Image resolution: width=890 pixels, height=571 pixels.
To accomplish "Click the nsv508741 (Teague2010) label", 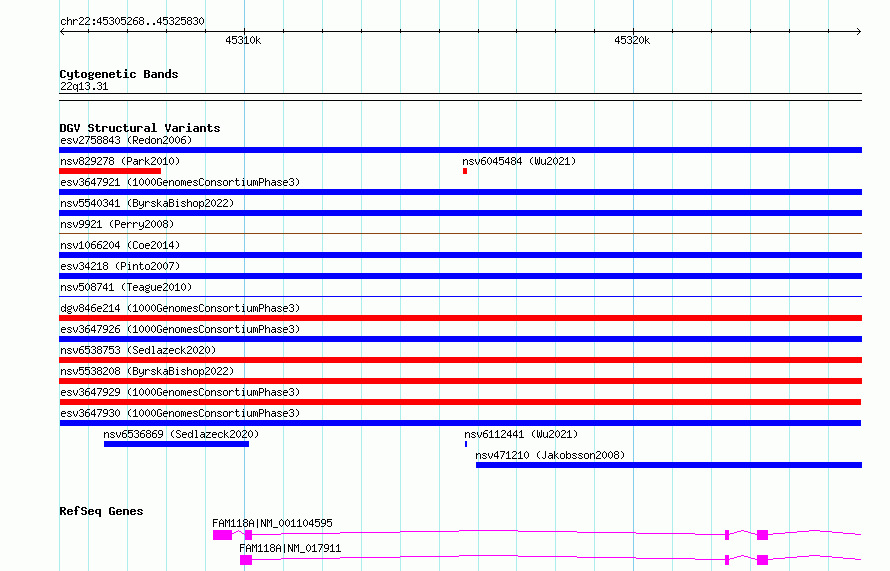I will pos(126,287).
